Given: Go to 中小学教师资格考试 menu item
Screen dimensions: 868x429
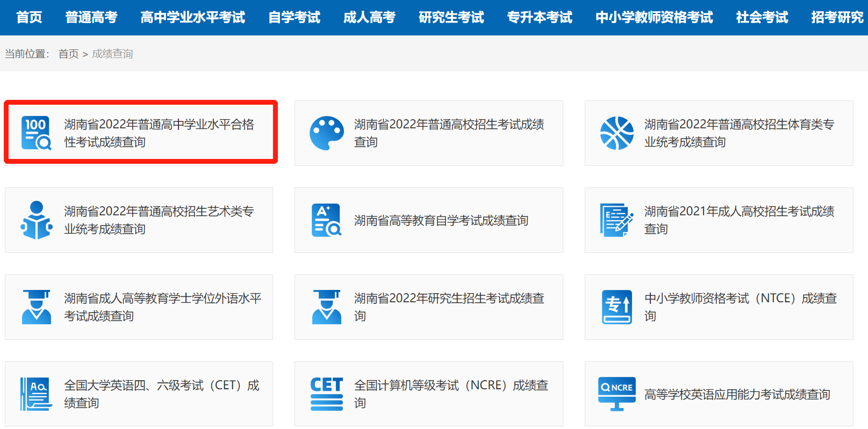Looking at the screenshot, I should tap(654, 17).
